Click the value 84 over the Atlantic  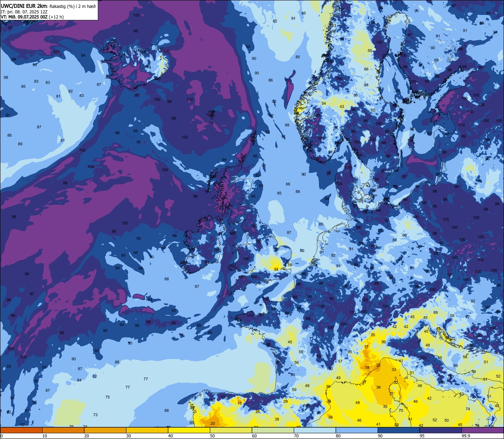(x=79, y=380)
